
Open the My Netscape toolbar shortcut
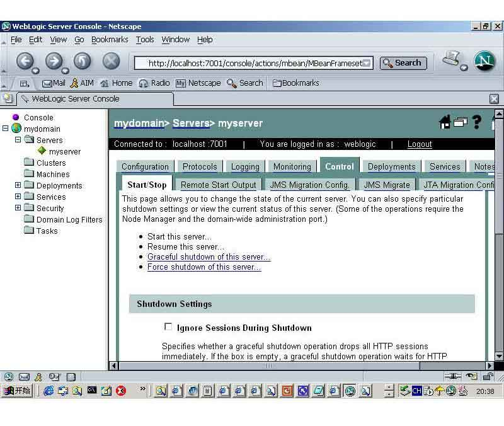point(198,83)
